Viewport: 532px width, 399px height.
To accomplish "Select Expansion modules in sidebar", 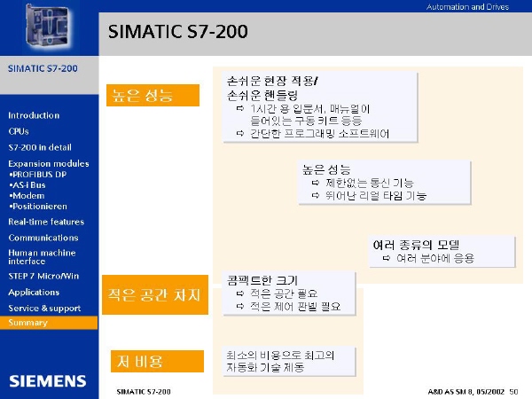I will (x=49, y=163).
